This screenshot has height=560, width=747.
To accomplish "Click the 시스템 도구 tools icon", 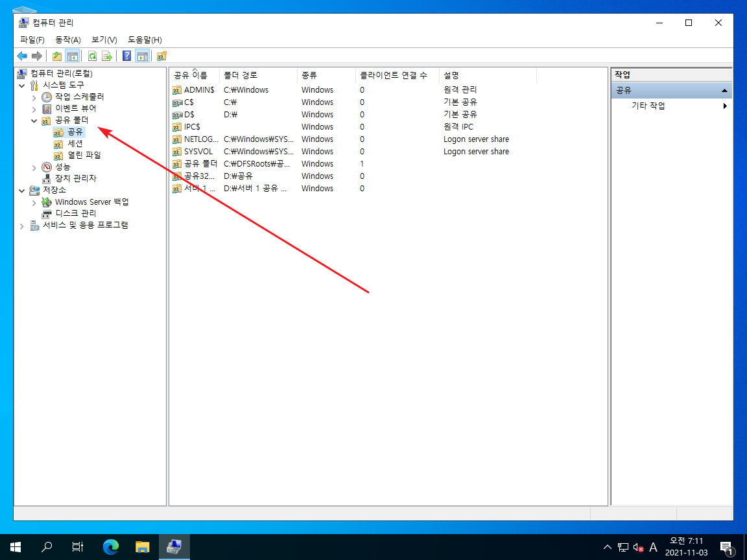I will coord(34,86).
